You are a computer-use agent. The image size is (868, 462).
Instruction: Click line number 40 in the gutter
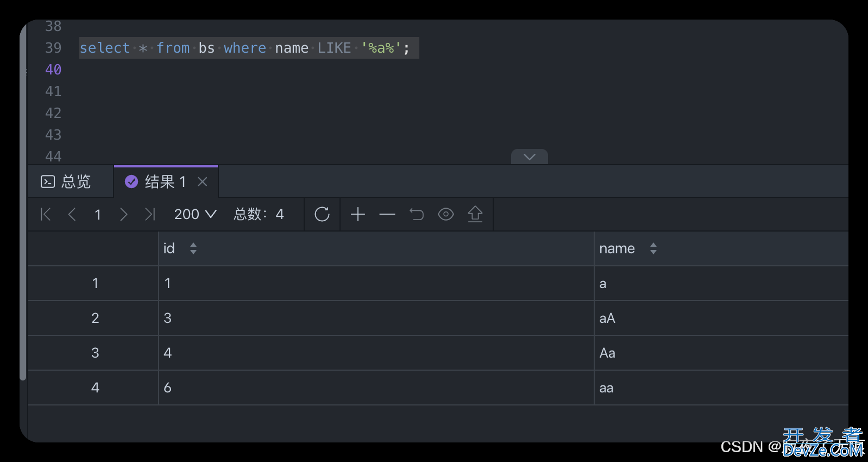53,70
